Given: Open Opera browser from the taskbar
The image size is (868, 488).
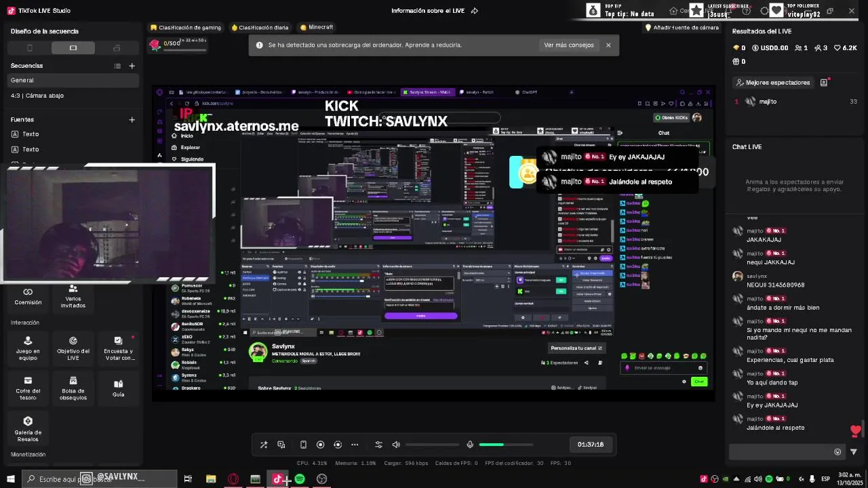Looking at the screenshot, I should point(233,479).
